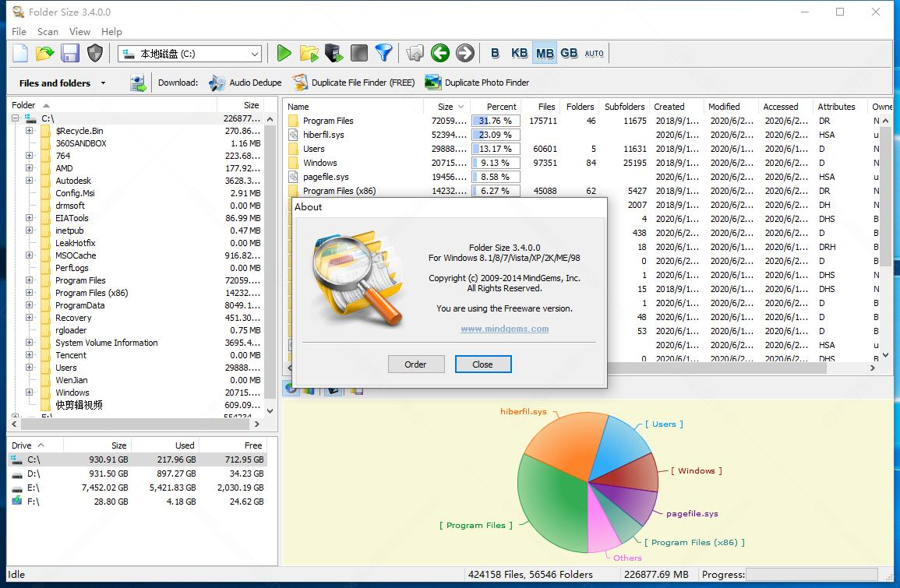
Task: Select the D:\ drive row
Action: [x=138, y=474]
